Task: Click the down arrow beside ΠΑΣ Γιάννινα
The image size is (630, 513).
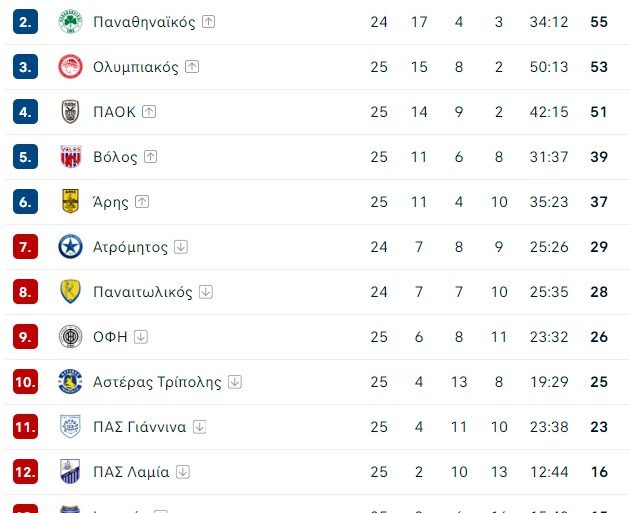Action: (x=199, y=427)
